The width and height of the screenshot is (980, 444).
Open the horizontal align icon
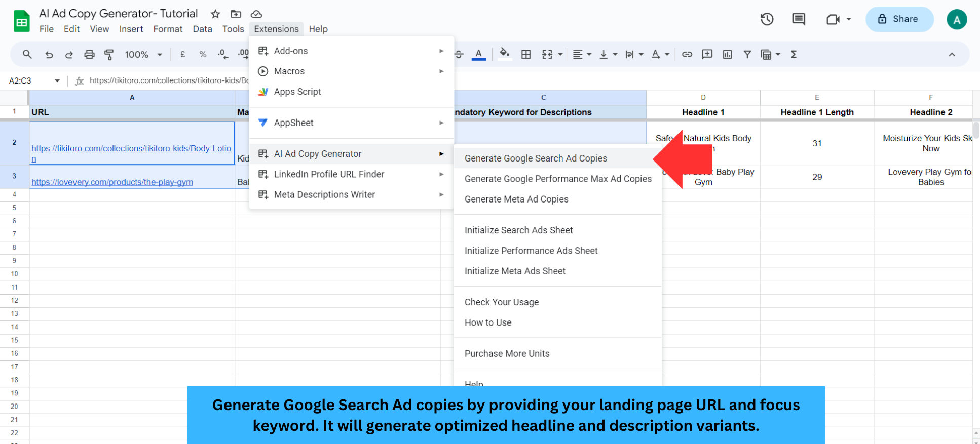(x=578, y=55)
